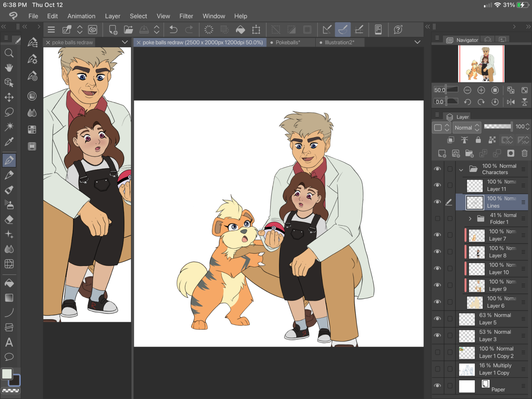This screenshot has width=532, height=399.
Task: Click the layer opacity 100 stepper arrows
Action: coord(527,127)
